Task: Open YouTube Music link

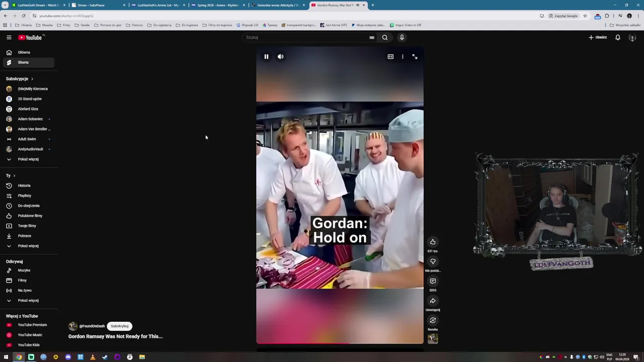Action: (x=28, y=335)
